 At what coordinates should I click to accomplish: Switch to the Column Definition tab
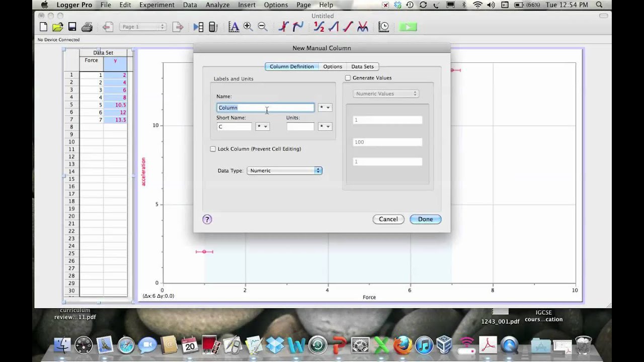pyautogui.click(x=292, y=66)
